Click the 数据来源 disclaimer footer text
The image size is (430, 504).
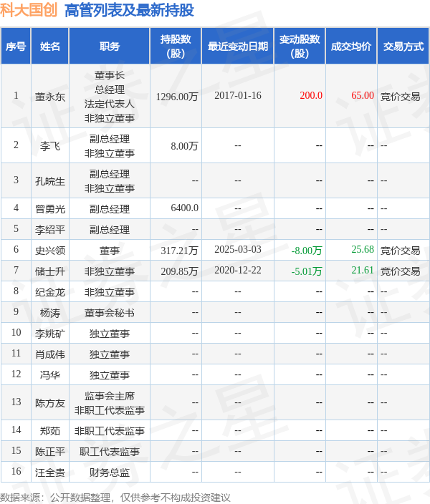point(115,498)
